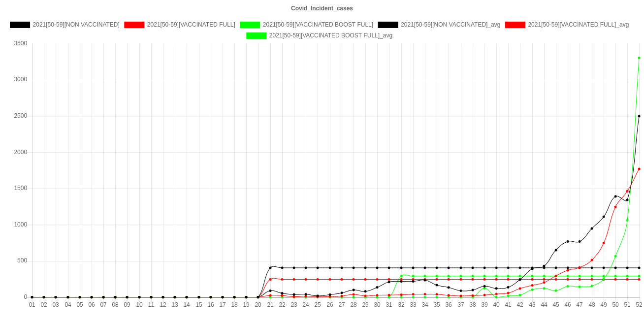This screenshot has width=644, height=322.
Task: Select the green average-line point at week 32
Action: pyautogui.click(x=401, y=276)
